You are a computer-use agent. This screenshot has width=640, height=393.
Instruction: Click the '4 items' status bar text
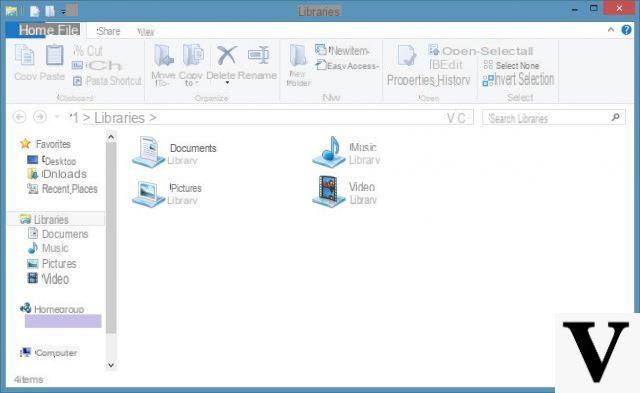(x=29, y=380)
